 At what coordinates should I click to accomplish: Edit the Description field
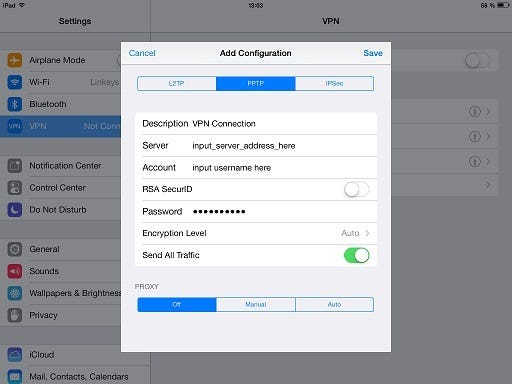[256, 124]
